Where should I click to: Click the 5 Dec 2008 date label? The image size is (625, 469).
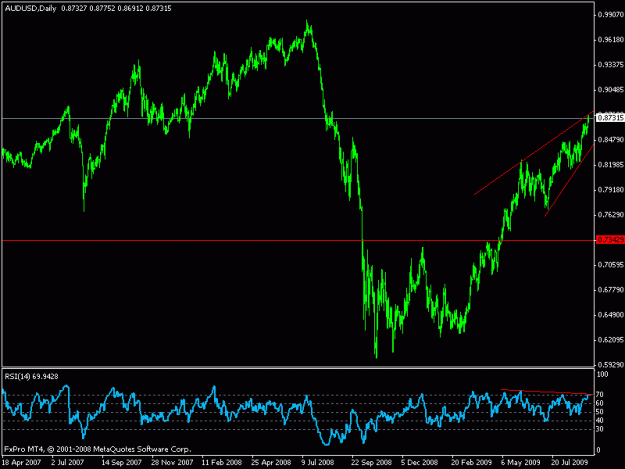click(419, 463)
